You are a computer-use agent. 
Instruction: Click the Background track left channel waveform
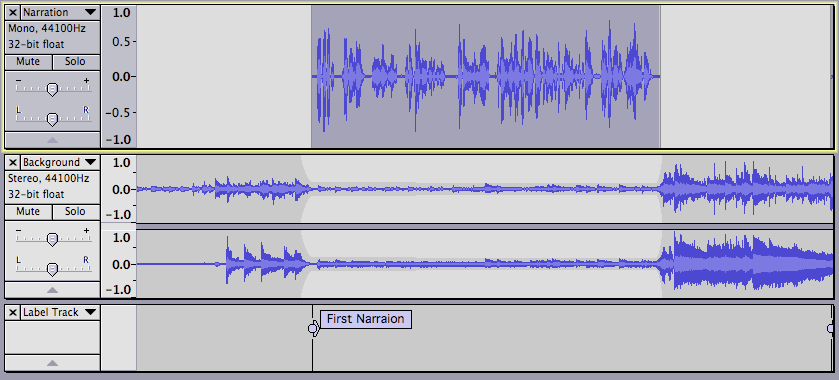484,189
